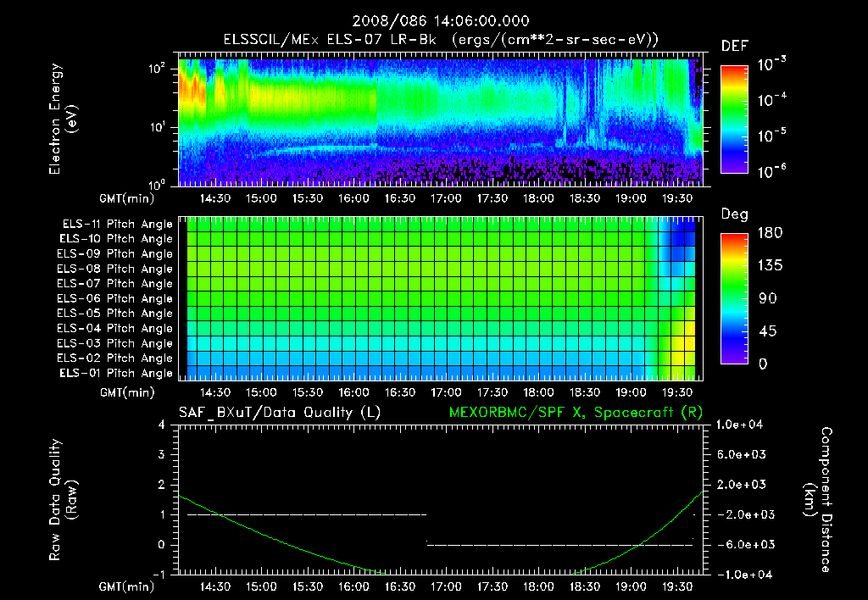
Task: Click the 180 value on the Deg scale
Action: [x=770, y=233]
